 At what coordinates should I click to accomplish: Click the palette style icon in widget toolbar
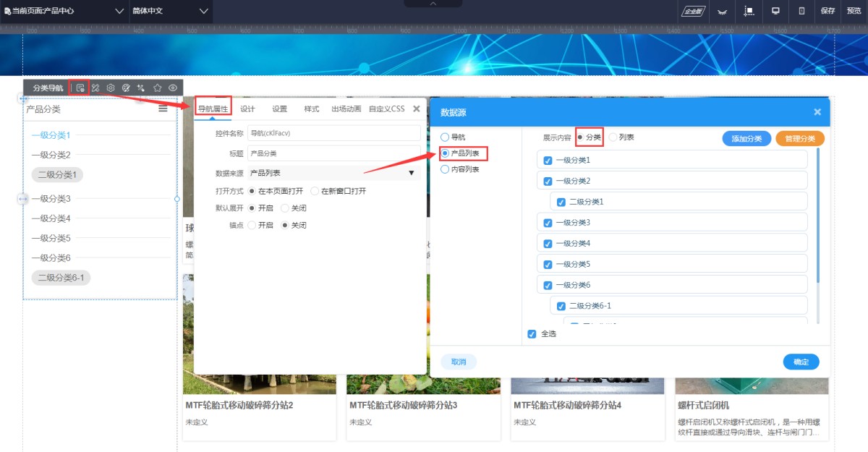tap(126, 88)
